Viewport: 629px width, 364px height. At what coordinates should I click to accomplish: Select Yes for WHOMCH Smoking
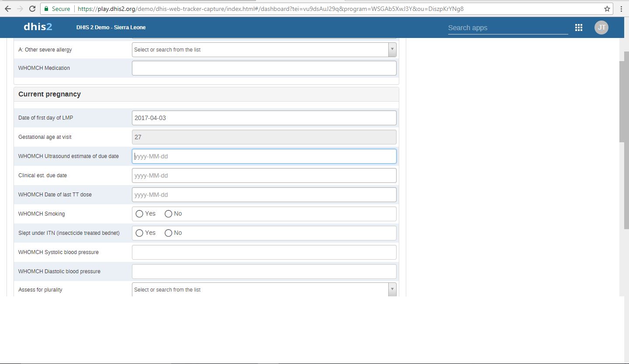(139, 214)
